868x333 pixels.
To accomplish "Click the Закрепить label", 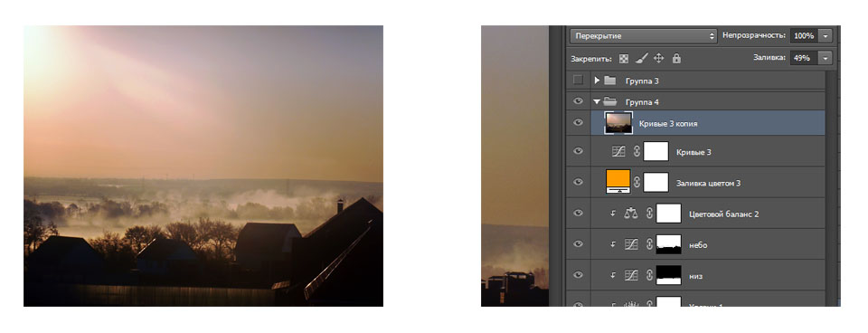I will pyautogui.click(x=591, y=58).
